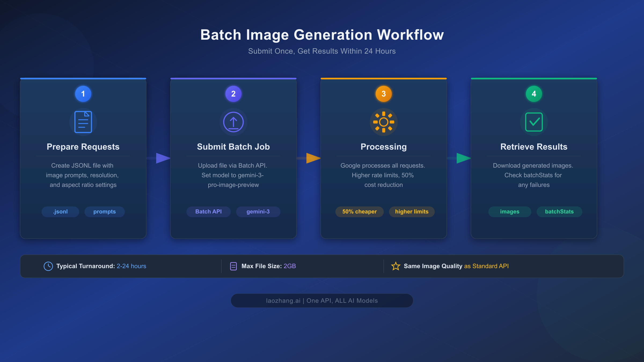Click the Batch API pill button

[208, 212]
